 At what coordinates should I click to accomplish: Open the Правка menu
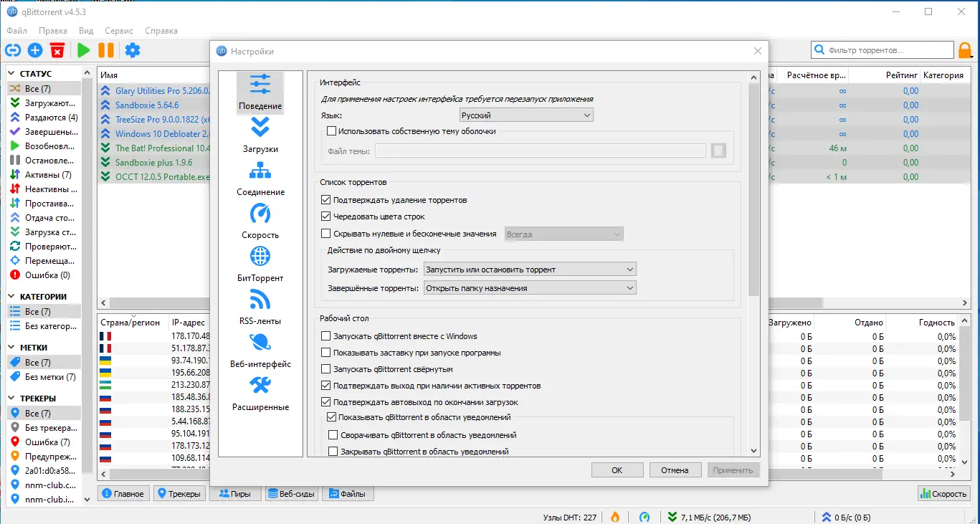click(x=53, y=31)
